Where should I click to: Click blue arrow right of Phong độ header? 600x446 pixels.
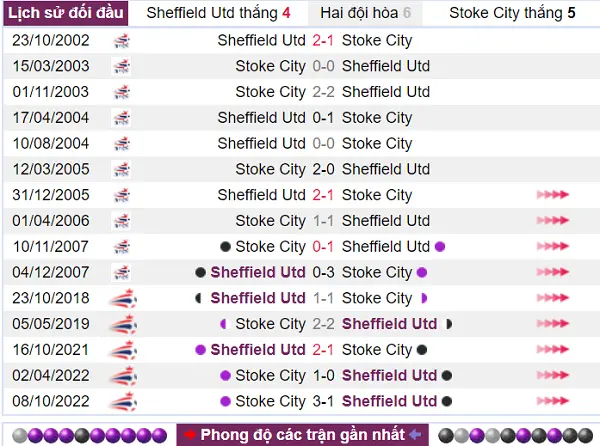pos(415,435)
